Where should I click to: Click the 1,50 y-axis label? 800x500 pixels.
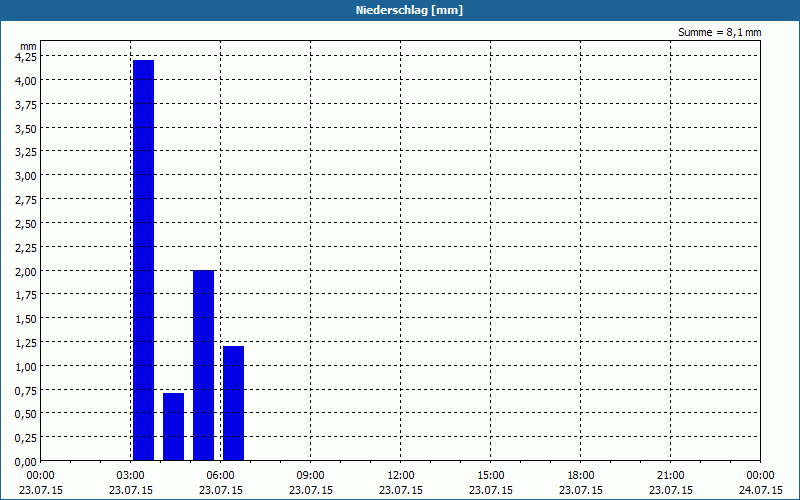26,319
